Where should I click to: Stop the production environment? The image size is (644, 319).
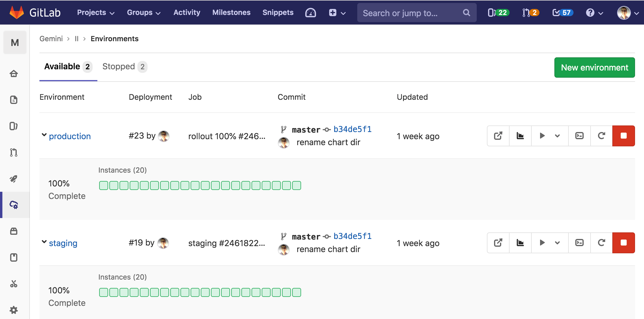pyautogui.click(x=623, y=136)
